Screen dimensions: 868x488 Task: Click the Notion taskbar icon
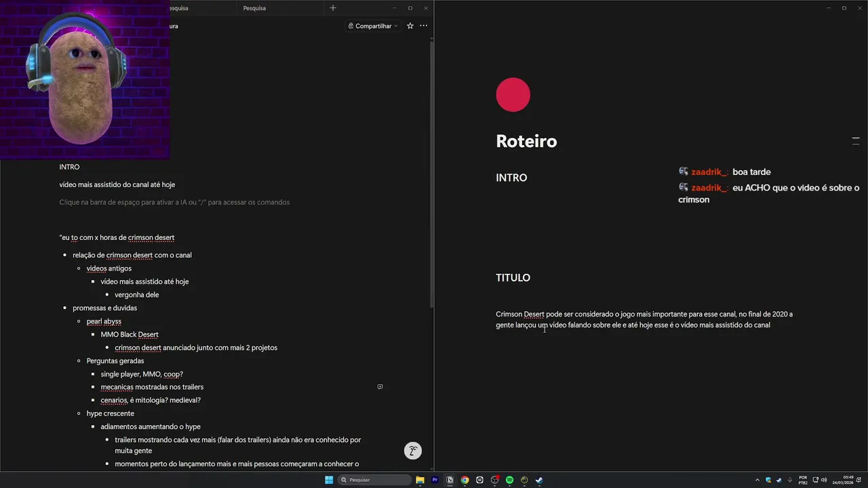point(450,480)
